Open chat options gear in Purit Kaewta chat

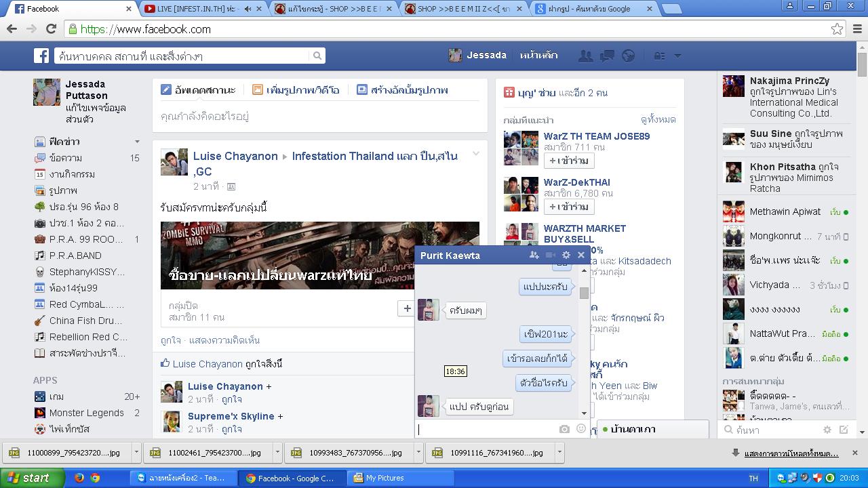click(x=566, y=255)
